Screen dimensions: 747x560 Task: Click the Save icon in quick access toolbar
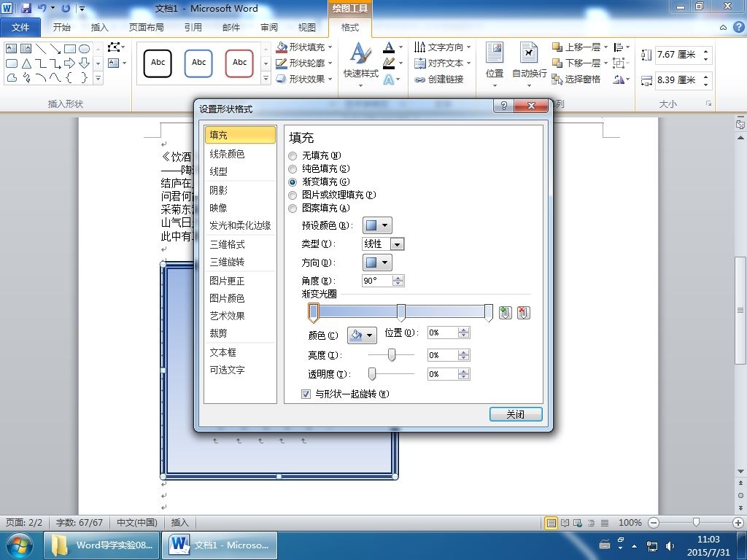coord(26,8)
